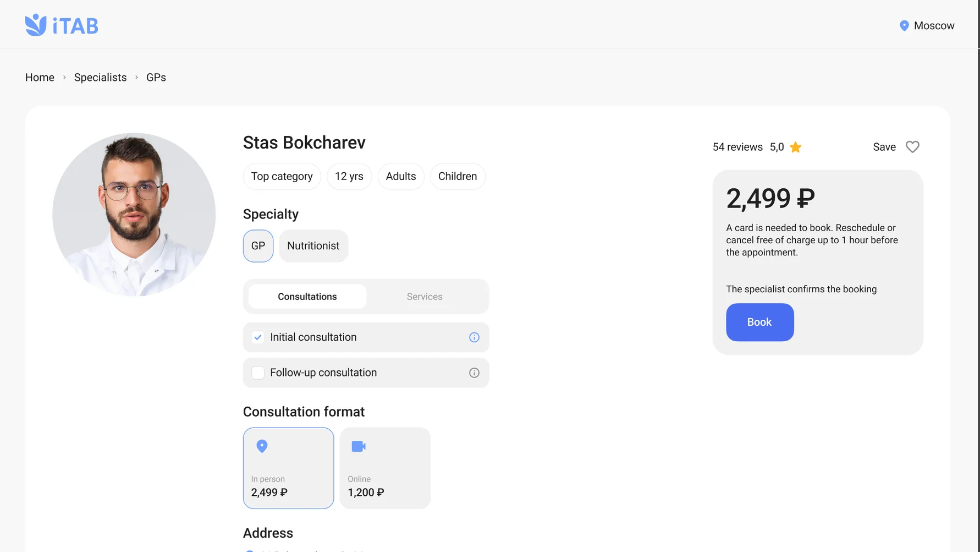Open the Moscow city selector
Image resolution: width=980 pixels, height=552 pixels.
click(927, 26)
